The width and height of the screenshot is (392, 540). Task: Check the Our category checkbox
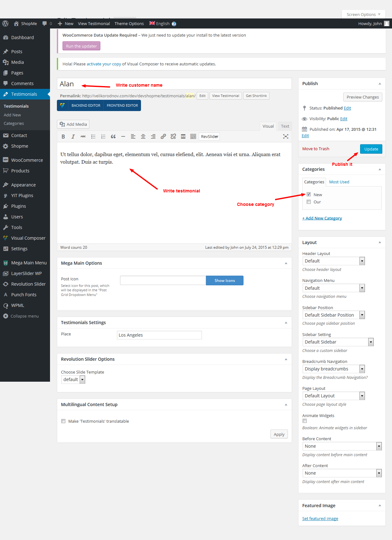pyautogui.click(x=309, y=202)
